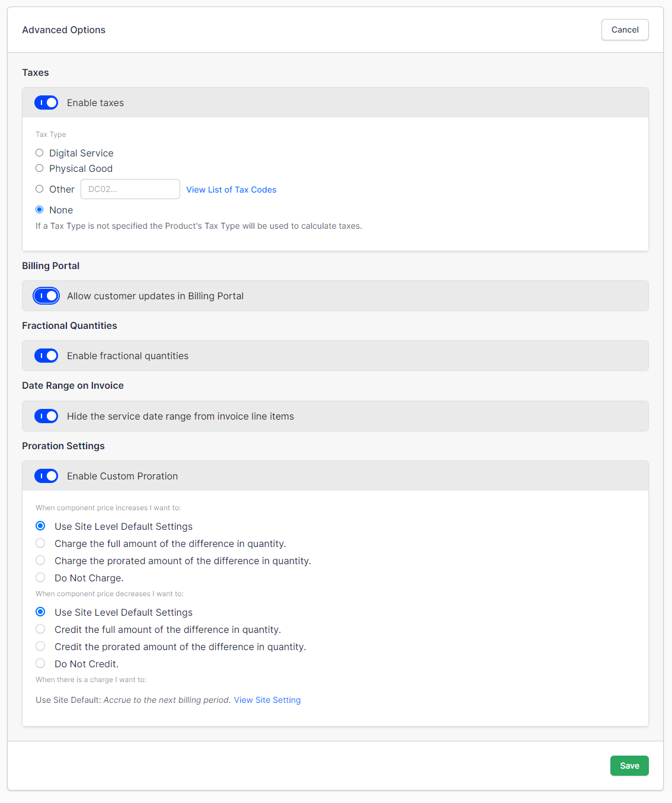This screenshot has width=672, height=803.
Task: Toggle Allow customer updates in Billing Portal
Action: [x=46, y=296]
